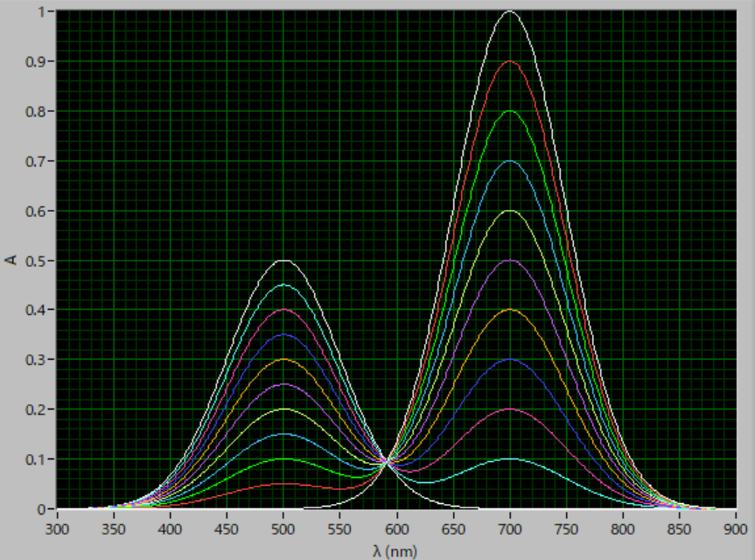Click the λ (nm) x-axis label
The width and height of the screenshot is (755, 560).
coord(396,550)
